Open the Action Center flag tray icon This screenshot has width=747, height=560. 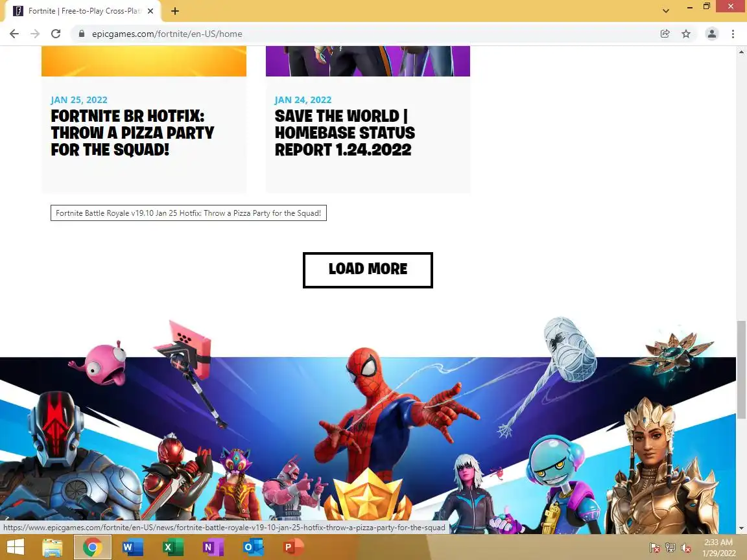pyautogui.click(x=654, y=548)
